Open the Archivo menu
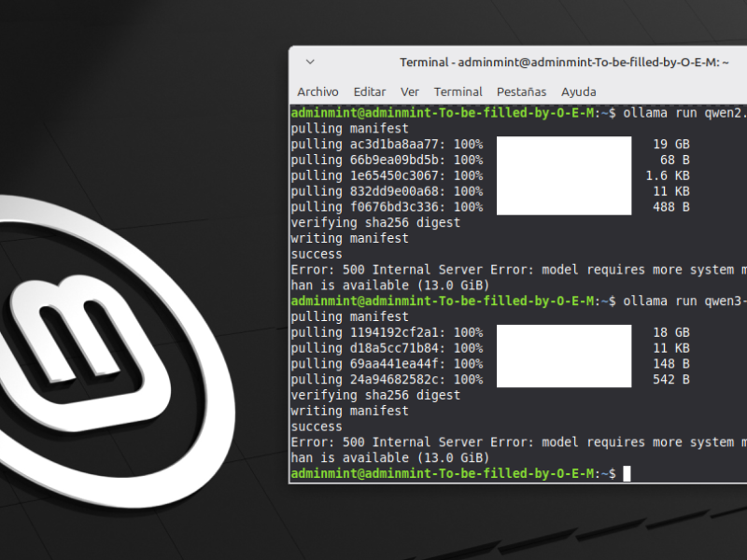747x560 pixels. coord(317,91)
